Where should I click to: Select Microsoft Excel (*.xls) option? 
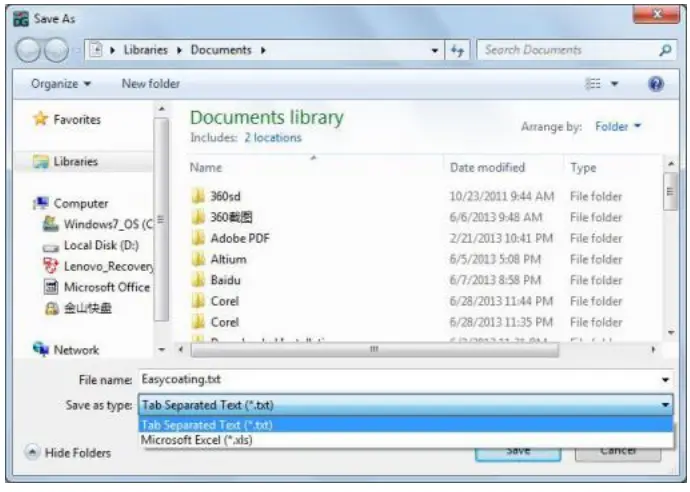[x=406, y=440]
